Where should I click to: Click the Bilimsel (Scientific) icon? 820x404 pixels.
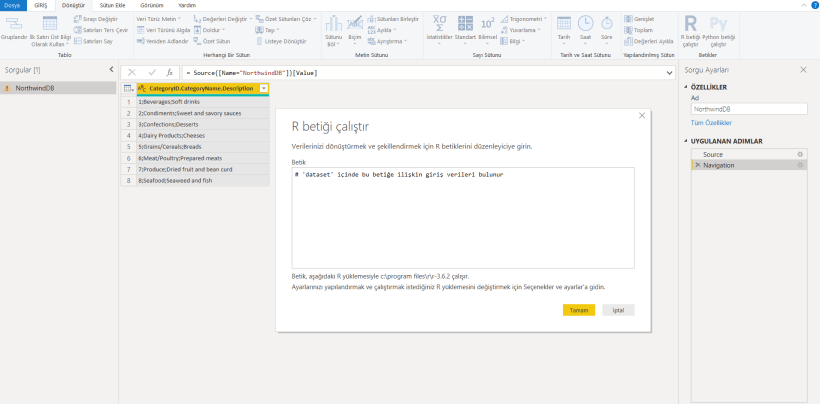488,24
